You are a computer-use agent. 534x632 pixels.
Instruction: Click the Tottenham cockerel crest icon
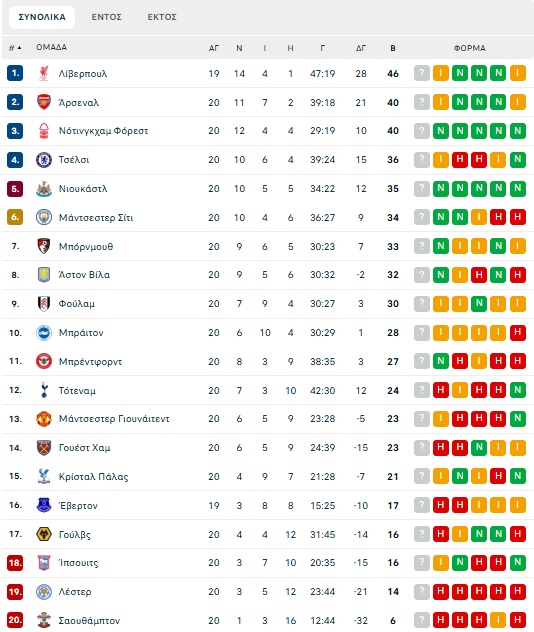(x=44, y=390)
